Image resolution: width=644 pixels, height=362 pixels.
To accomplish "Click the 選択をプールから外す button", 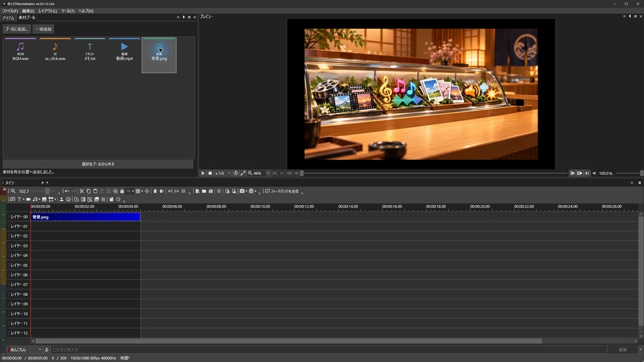I will click(x=97, y=164).
